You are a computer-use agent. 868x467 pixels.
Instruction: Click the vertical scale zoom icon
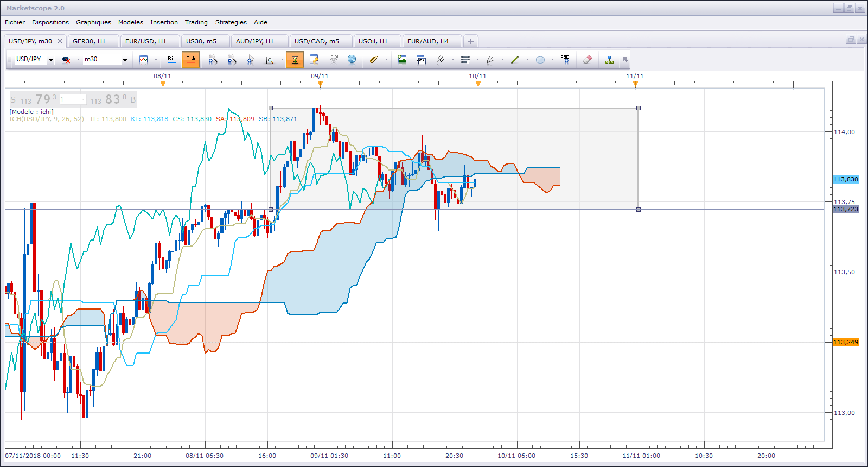pyautogui.click(x=270, y=60)
